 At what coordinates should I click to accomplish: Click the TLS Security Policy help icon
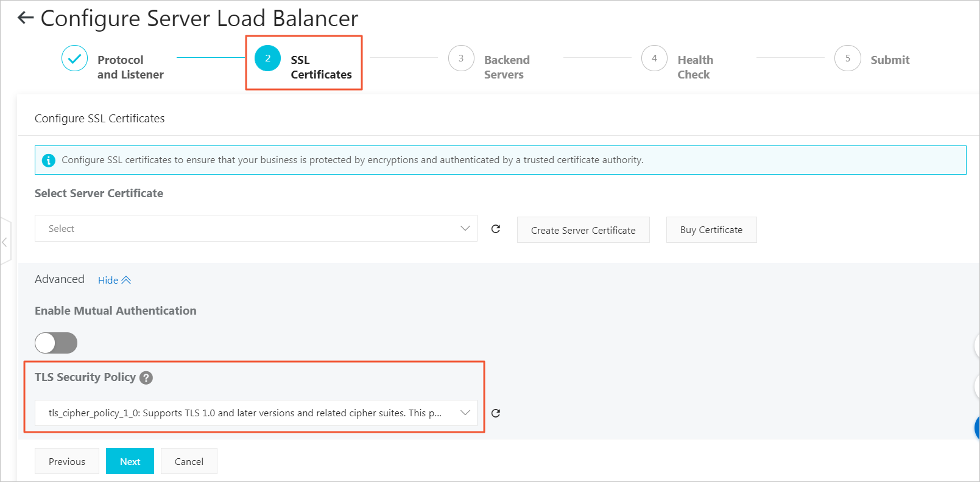[146, 378]
